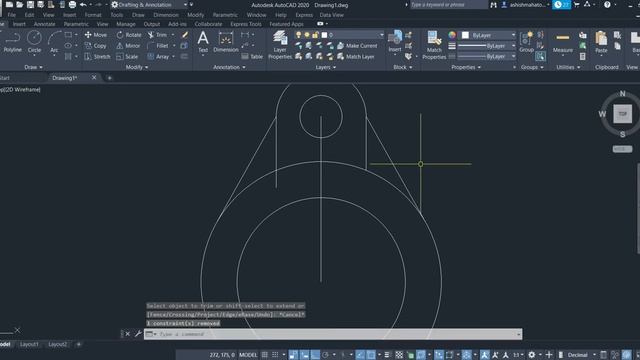Switch to the Annotate ribbon tab
This screenshot has width=640, height=360.
(x=44, y=24)
